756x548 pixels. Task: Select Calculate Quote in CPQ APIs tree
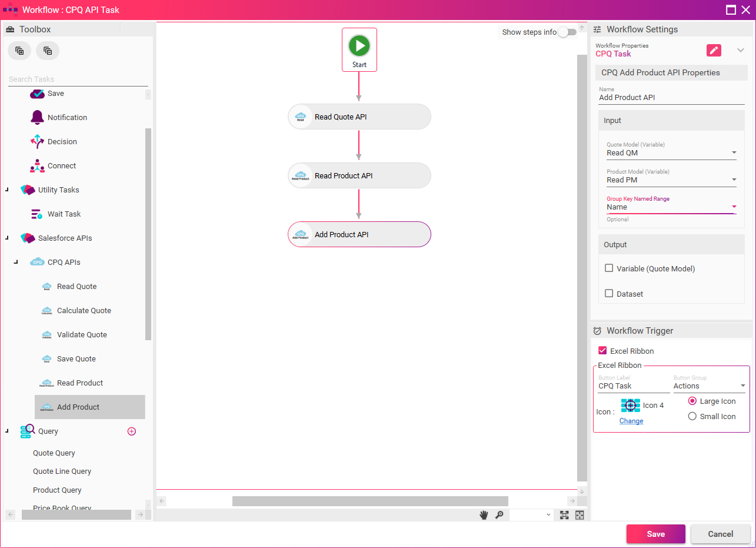pos(84,311)
